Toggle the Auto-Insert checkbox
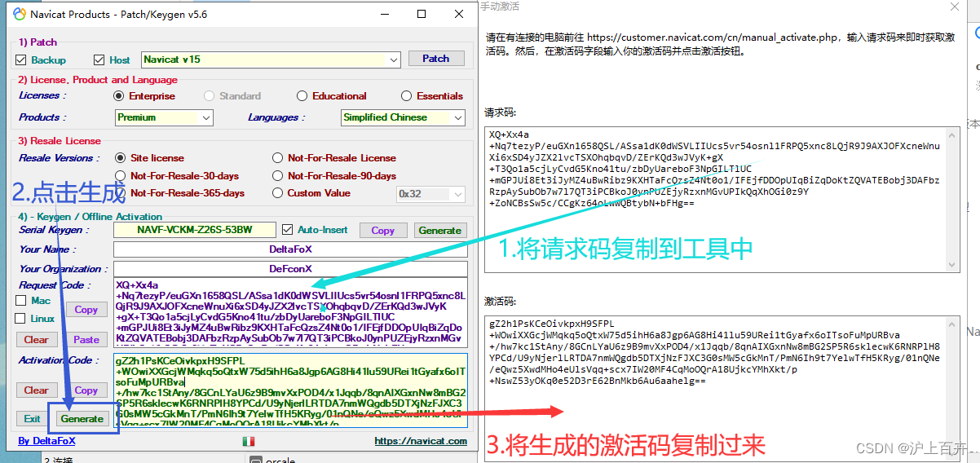This screenshot has width=980, height=463. tap(287, 230)
